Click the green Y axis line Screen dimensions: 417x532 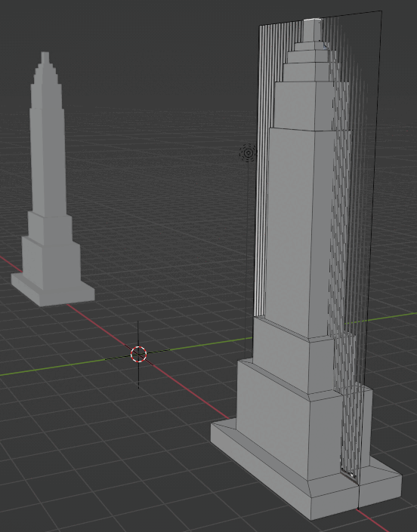[68, 366]
